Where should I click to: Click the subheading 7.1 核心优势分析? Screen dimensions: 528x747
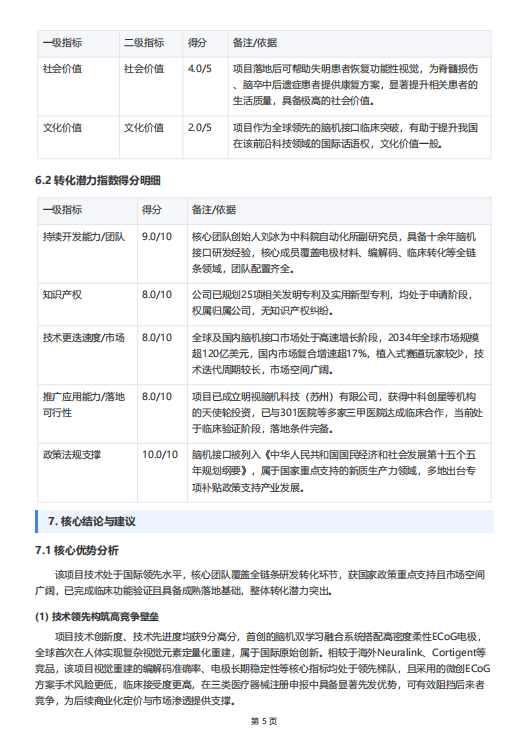click(77, 551)
